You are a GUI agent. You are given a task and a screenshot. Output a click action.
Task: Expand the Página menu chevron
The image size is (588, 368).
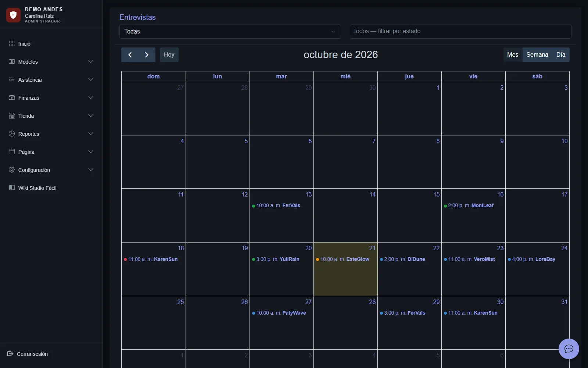coord(91,152)
